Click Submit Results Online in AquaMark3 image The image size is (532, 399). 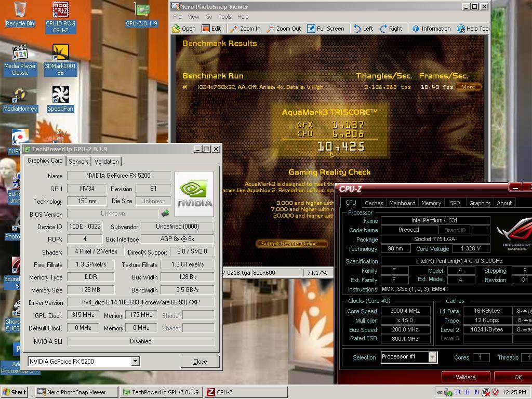292,243
